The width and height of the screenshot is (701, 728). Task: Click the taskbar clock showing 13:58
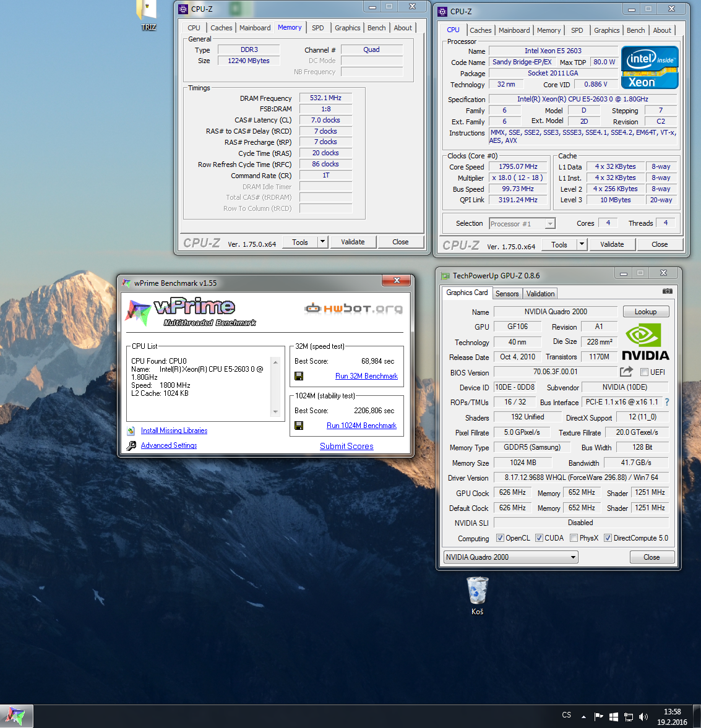(672, 717)
